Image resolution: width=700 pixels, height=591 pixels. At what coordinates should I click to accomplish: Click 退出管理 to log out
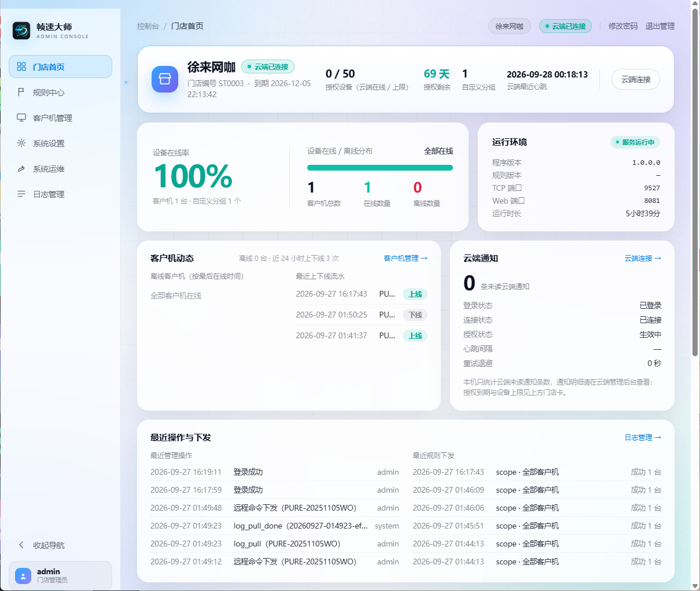coord(660,26)
